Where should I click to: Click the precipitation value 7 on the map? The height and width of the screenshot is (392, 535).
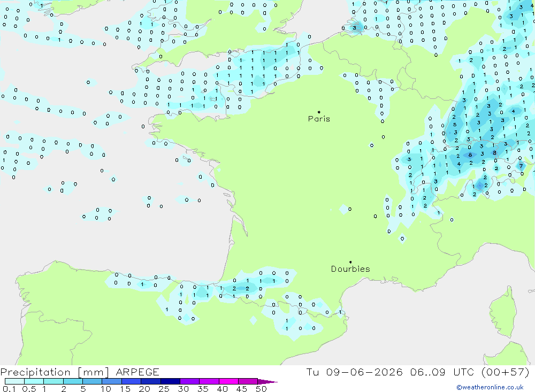coord(521,166)
